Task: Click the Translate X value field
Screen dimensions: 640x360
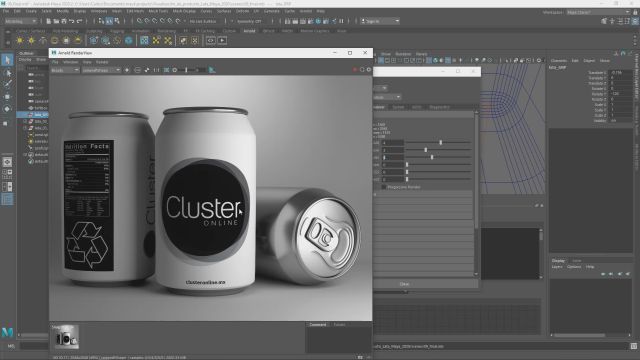Action: [x=620, y=73]
